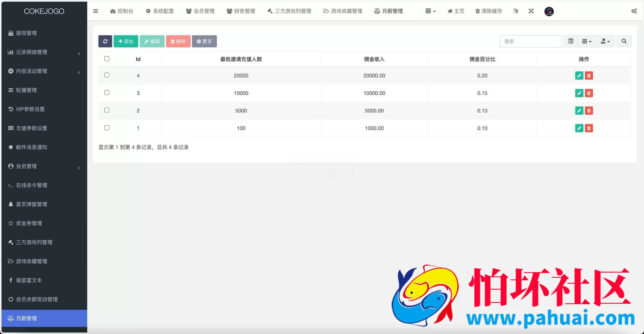Check the select-all checkbox in table header

[107, 59]
